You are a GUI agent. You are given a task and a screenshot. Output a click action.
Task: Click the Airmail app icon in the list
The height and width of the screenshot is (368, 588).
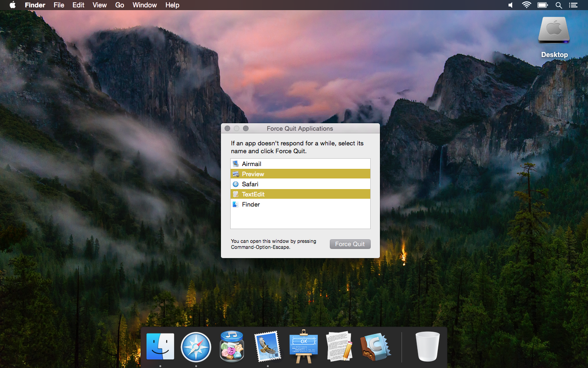tap(236, 164)
